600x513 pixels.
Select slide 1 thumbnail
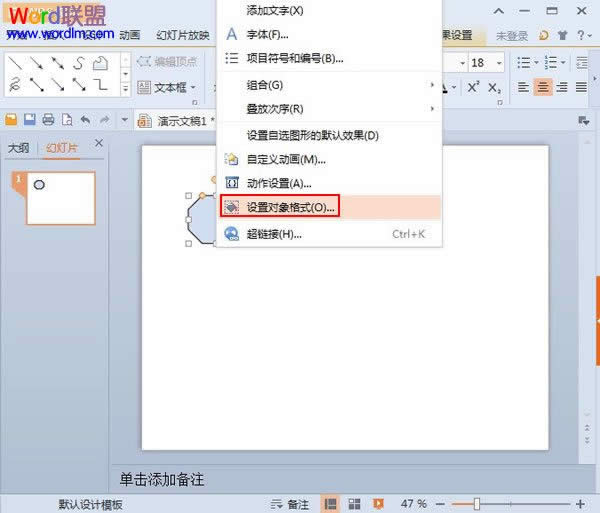60,197
